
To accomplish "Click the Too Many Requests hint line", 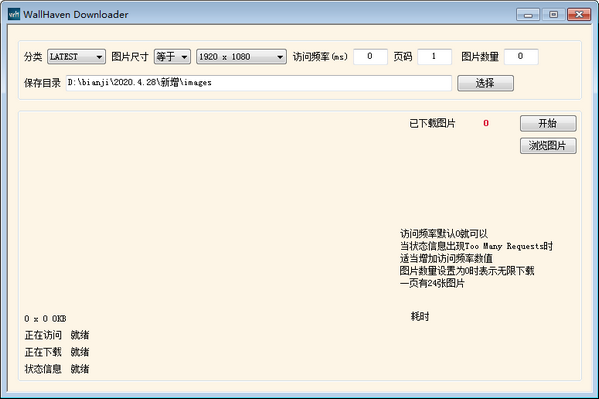I will click(x=476, y=246).
